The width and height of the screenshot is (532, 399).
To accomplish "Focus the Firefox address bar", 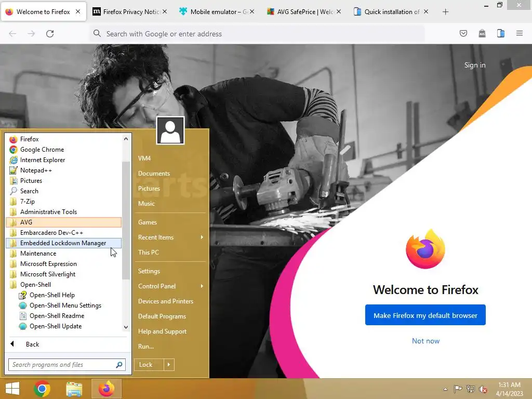I will (257, 34).
